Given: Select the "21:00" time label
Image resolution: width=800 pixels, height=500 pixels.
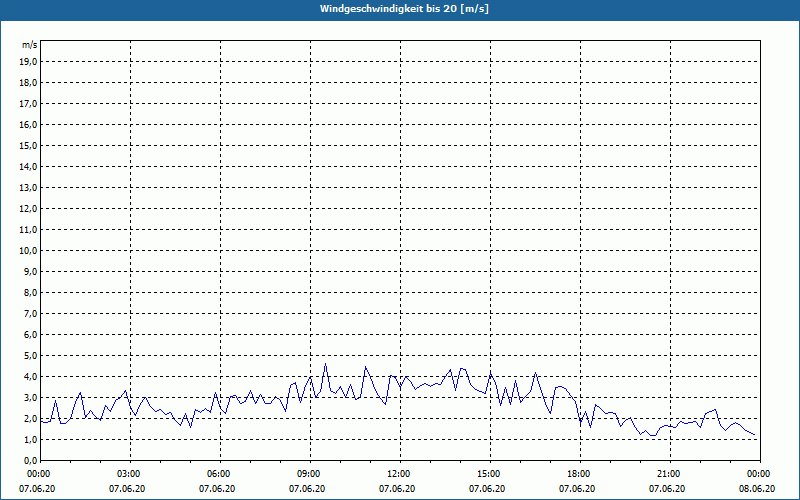Looking at the screenshot, I should click(670, 474).
